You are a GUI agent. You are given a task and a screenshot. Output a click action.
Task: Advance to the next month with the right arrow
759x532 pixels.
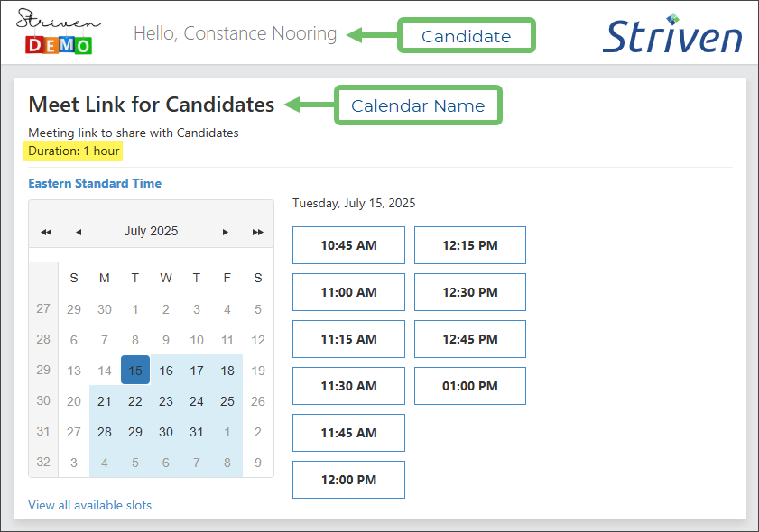point(225,232)
